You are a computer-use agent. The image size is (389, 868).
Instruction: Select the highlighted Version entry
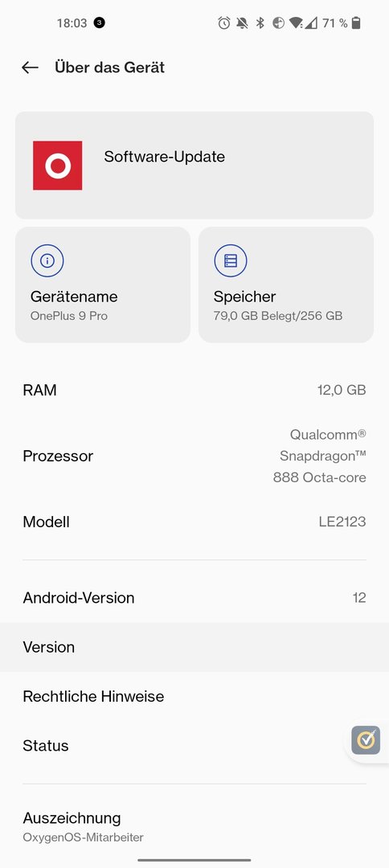pos(194,647)
